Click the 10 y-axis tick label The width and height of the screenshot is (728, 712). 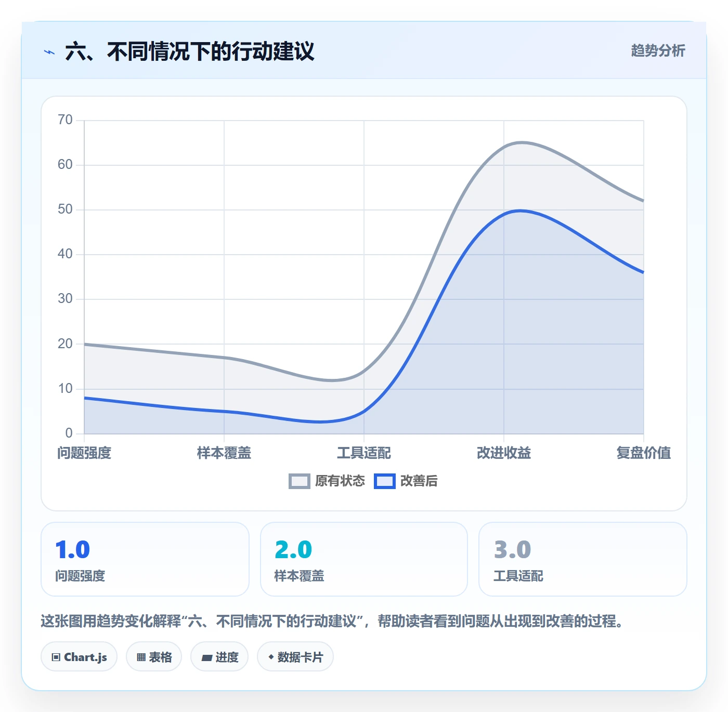click(x=65, y=389)
